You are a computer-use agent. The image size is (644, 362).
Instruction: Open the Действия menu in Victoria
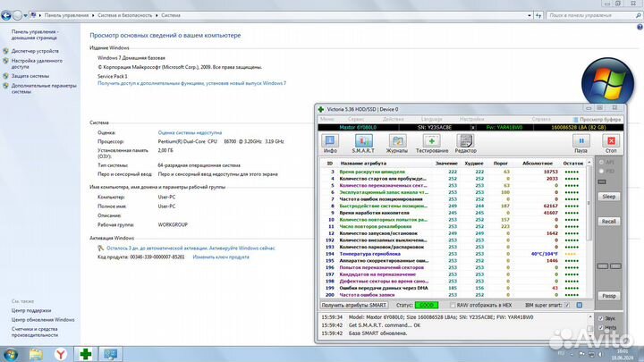(394, 119)
